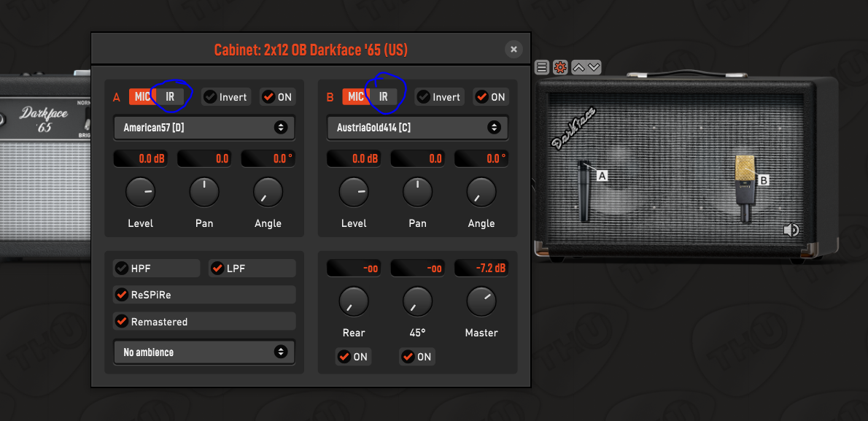Screen dimensions: 868x421
Task: Click the 45° mic level knob
Action: point(417,301)
